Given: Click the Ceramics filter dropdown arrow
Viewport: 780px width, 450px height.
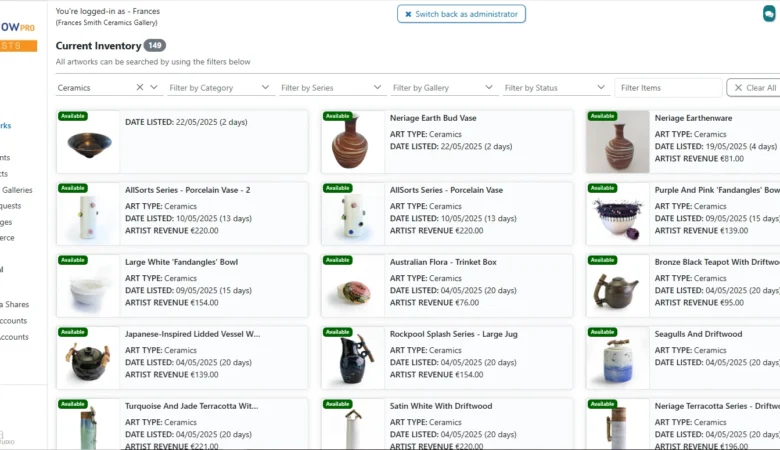Looking at the screenshot, I should tap(154, 88).
